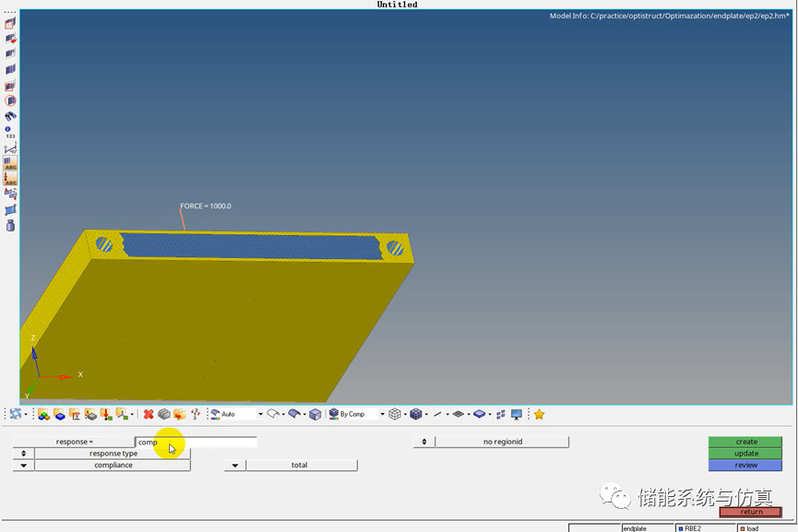
Task: Click the compliance selector
Action: (x=113, y=466)
